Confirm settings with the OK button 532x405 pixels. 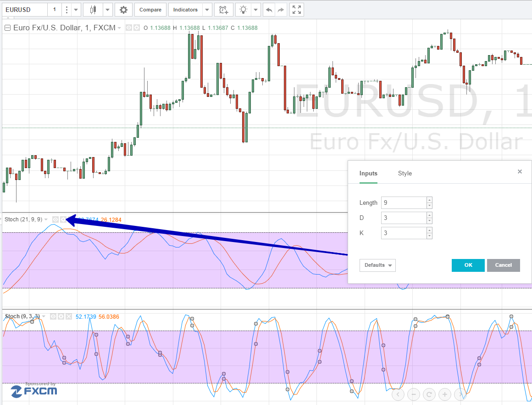click(468, 265)
